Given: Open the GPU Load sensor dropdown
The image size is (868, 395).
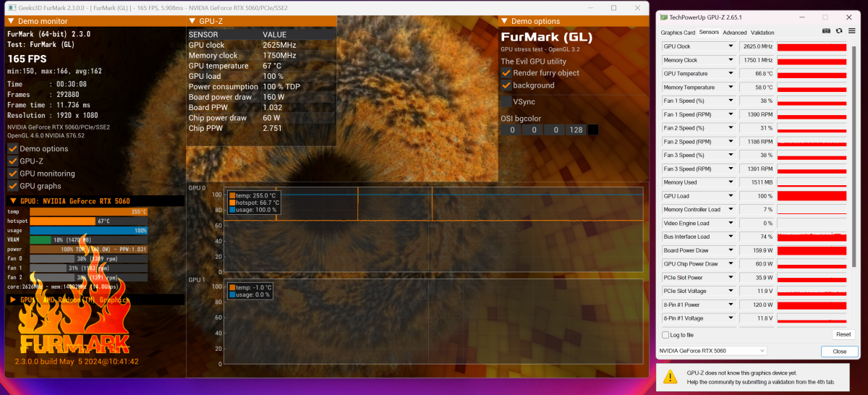Looking at the screenshot, I should (x=731, y=196).
